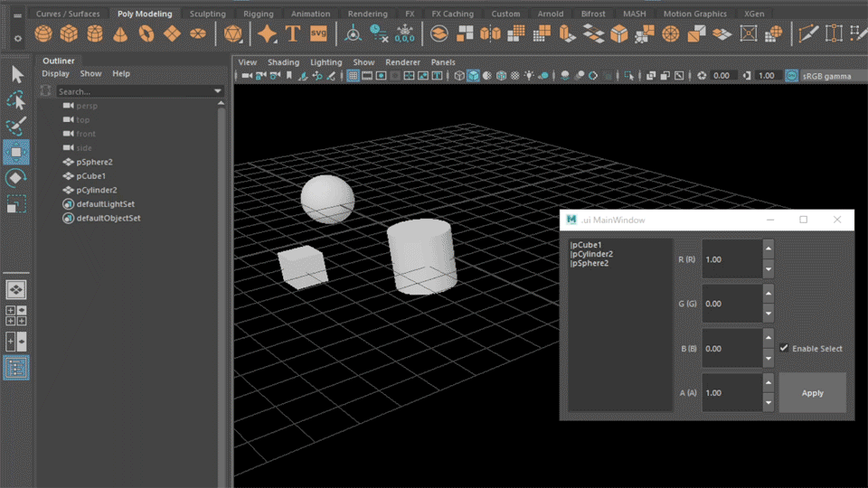Select the Lasso Select tool

(x=16, y=100)
